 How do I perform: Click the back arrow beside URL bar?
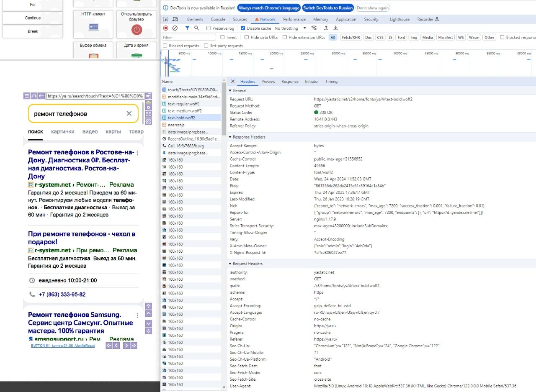click(41, 96)
